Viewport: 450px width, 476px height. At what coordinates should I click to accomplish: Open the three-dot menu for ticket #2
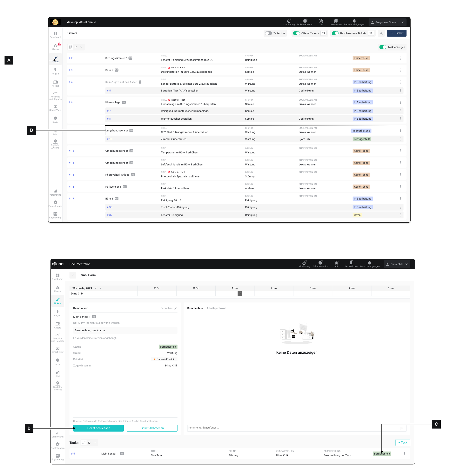click(400, 58)
